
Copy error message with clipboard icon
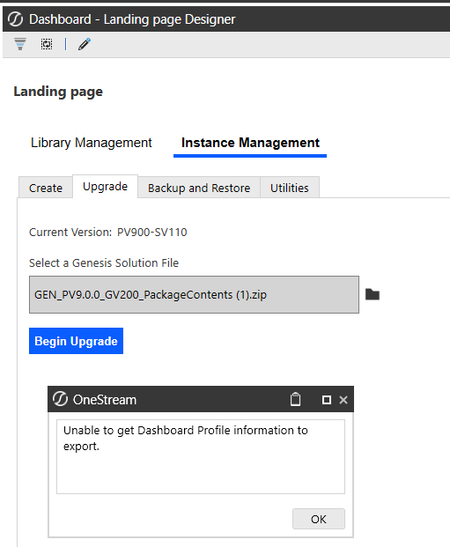(295, 399)
